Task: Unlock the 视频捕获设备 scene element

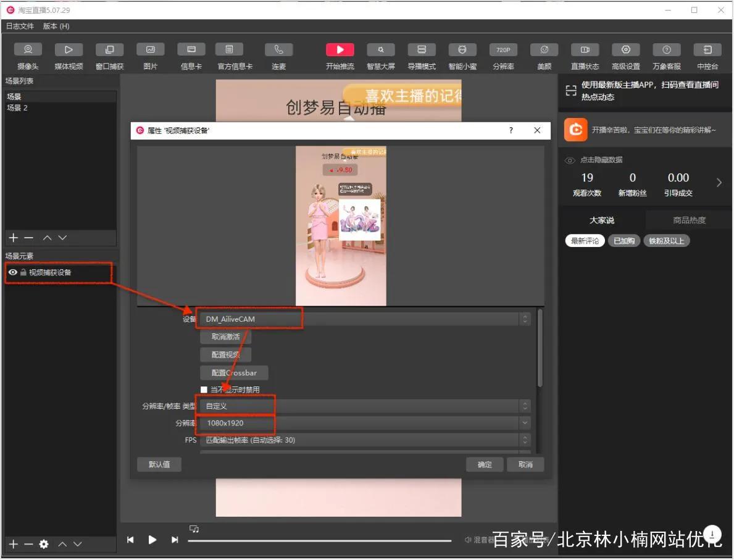Action: point(23,272)
